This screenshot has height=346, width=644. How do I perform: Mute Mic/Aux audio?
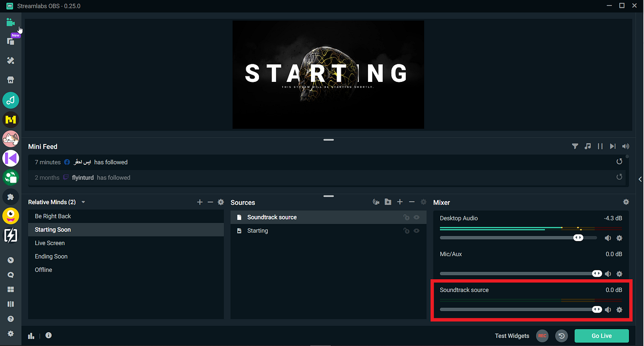pos(608,274)
